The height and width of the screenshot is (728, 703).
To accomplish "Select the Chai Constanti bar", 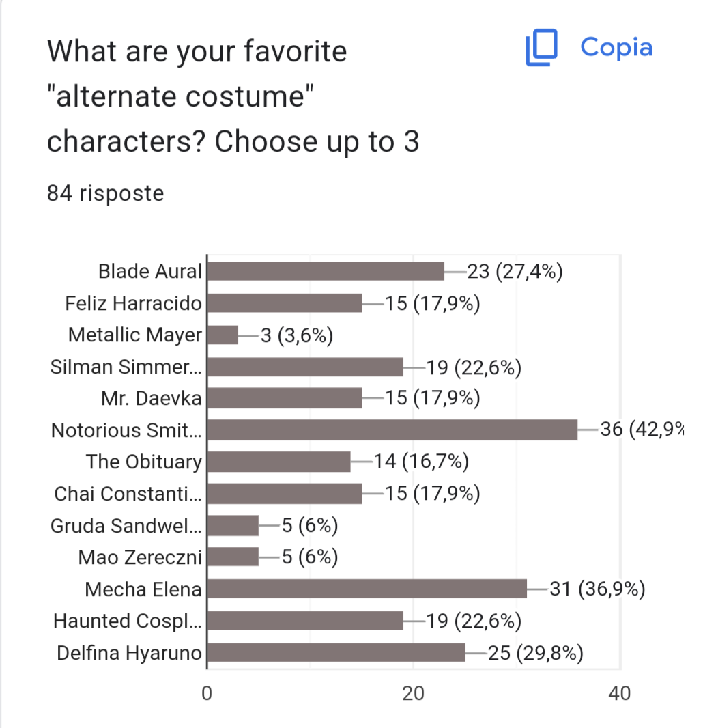I will pyautogui.click(x=284, y=494).
